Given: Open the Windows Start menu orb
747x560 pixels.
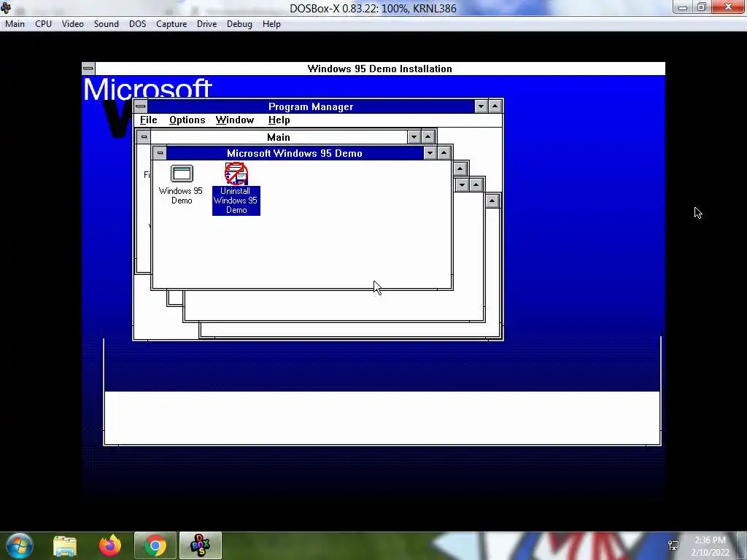Looking at the screenshot, I should pos(20,545).
